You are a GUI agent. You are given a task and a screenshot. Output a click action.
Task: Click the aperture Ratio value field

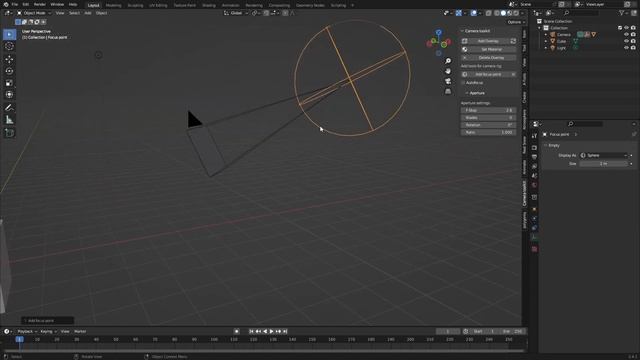489,132
